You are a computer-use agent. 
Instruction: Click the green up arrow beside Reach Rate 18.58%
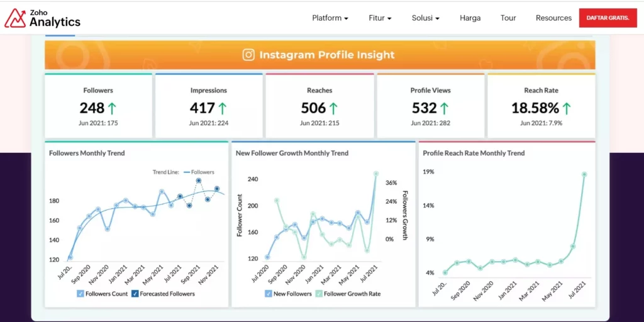(567, 108)
